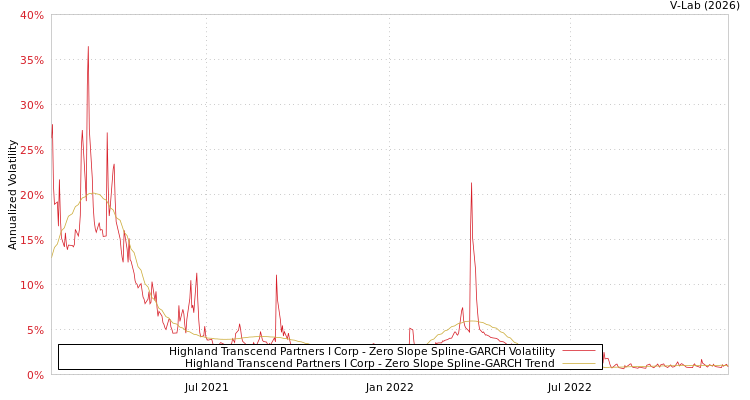The width and height of the screenshot is (750, 400).
Task: Click the trend curve peak near 20%
Action: (92, 193)
